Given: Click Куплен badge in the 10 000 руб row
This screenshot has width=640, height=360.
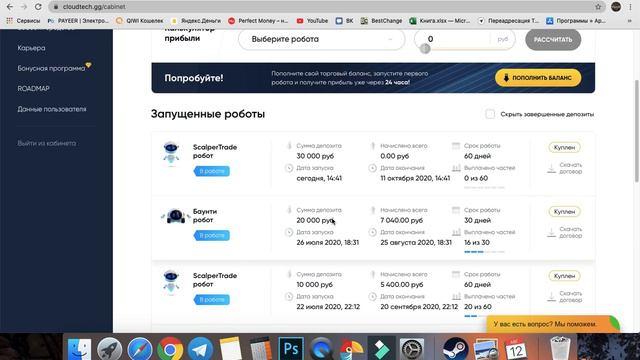Looking at the screenshot, I should click(x=564, y=276).
